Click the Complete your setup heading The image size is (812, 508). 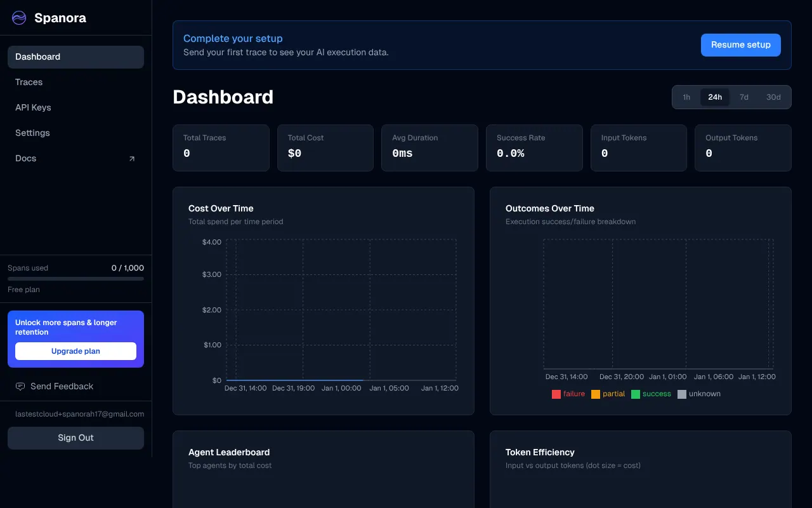click(x=233, y=39)
